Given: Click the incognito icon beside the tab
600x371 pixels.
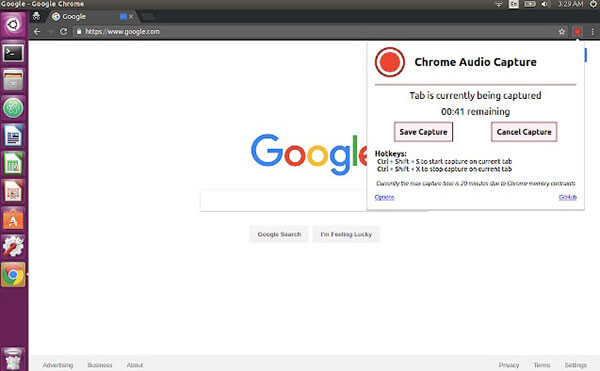Looking at the screenshot, I should 36,16.
